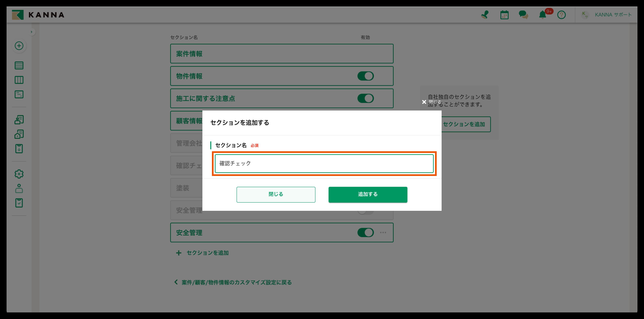Open the three-dot menu for 安全管理
Image resolution: width=644 pixels, height=319 pixels.
[383, 233]
